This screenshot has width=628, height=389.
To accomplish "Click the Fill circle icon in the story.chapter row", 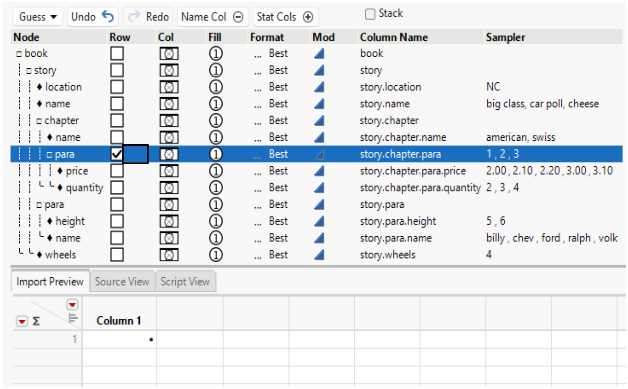I will click(215, 121).
